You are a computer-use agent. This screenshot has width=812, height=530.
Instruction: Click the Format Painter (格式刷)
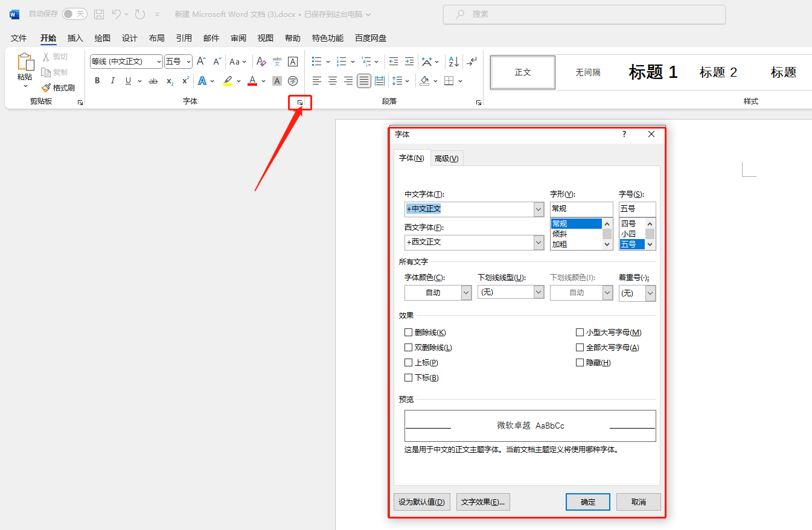(x=58, y=88)
